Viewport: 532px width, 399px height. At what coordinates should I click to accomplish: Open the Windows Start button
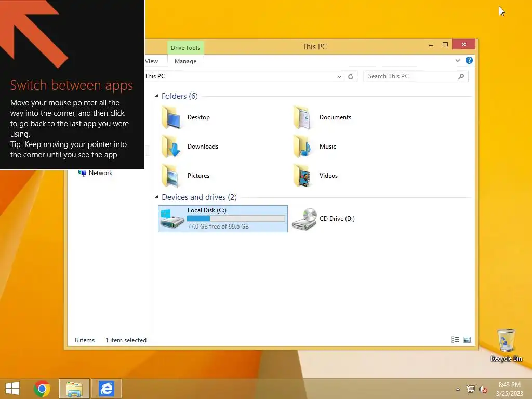12,389
